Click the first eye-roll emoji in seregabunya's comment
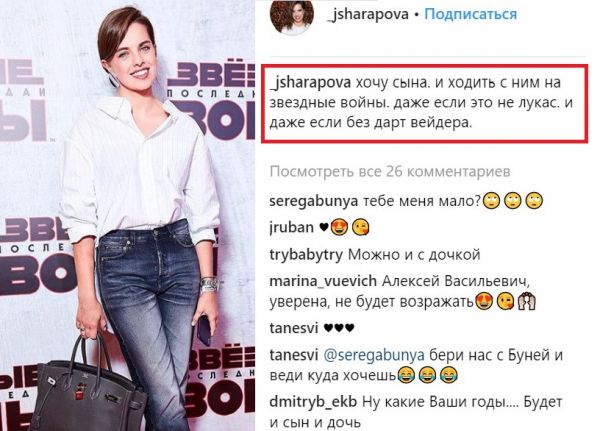The height and width of the screenshot is (431, 600). click(491, 200)
